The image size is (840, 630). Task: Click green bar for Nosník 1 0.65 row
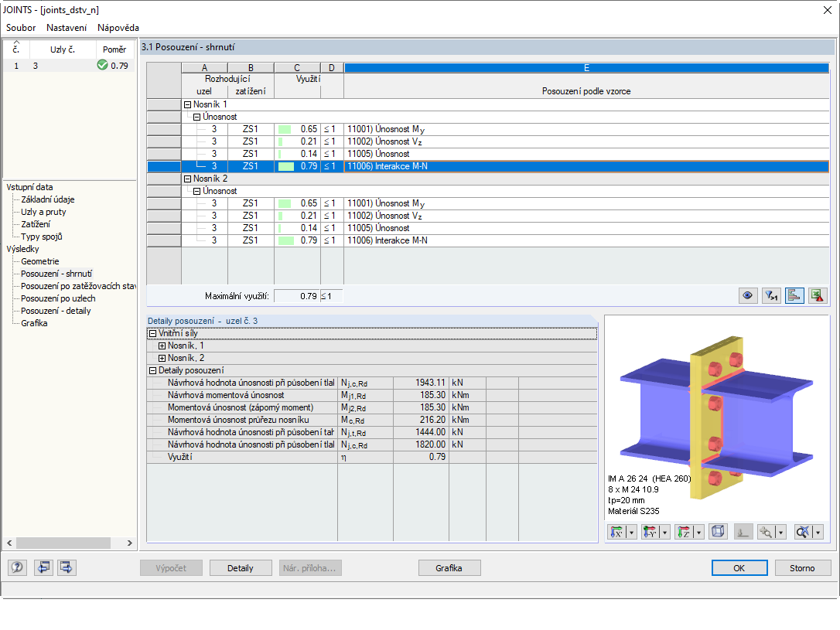tap(285, 129)
